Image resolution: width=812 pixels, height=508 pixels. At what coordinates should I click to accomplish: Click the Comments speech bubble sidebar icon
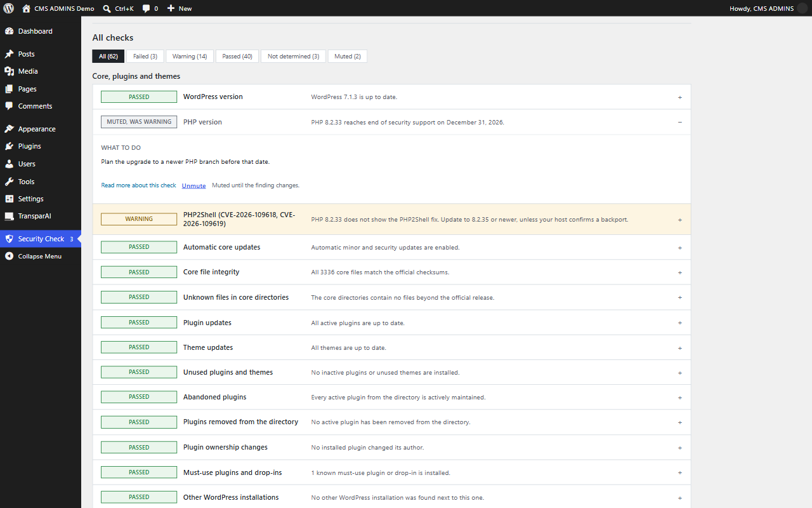pyautogui.click(x=9, y=106)
